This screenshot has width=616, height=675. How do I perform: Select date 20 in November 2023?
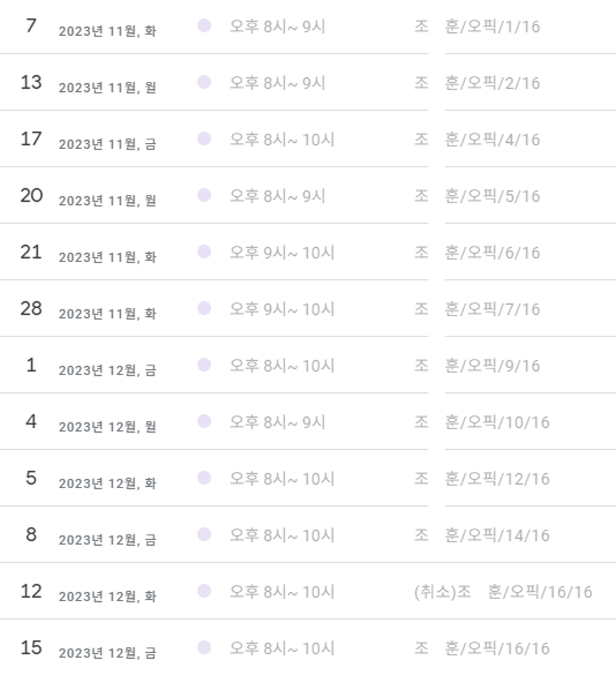31,195
